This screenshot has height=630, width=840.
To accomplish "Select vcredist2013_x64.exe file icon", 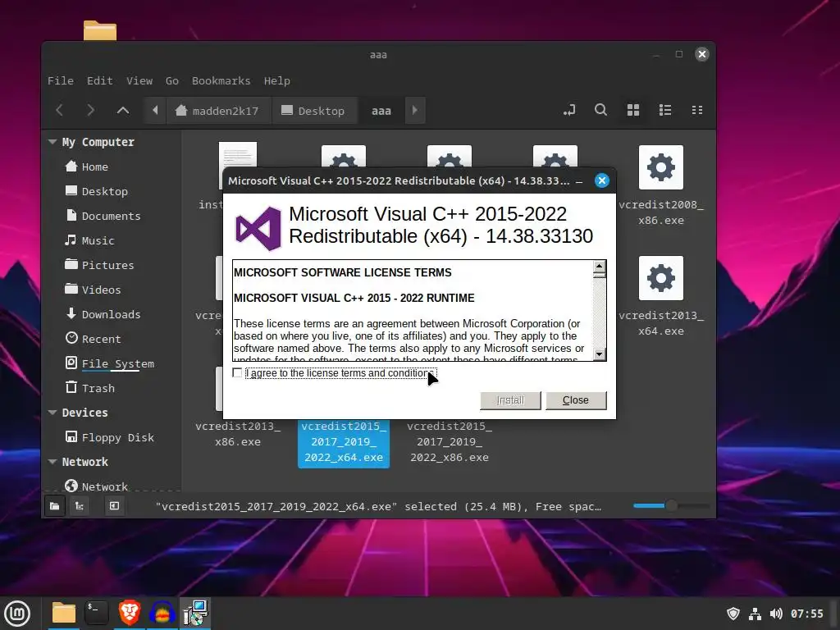I will [661, 278].
